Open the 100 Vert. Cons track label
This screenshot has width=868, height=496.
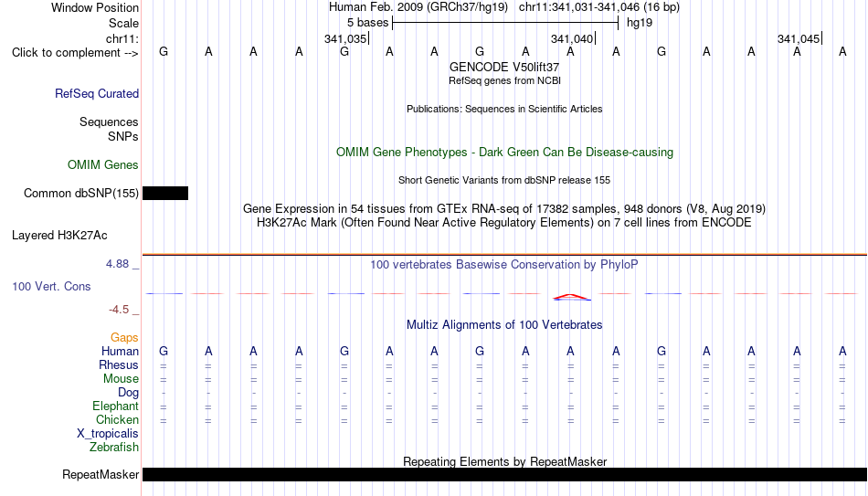[x=51, y=286]
